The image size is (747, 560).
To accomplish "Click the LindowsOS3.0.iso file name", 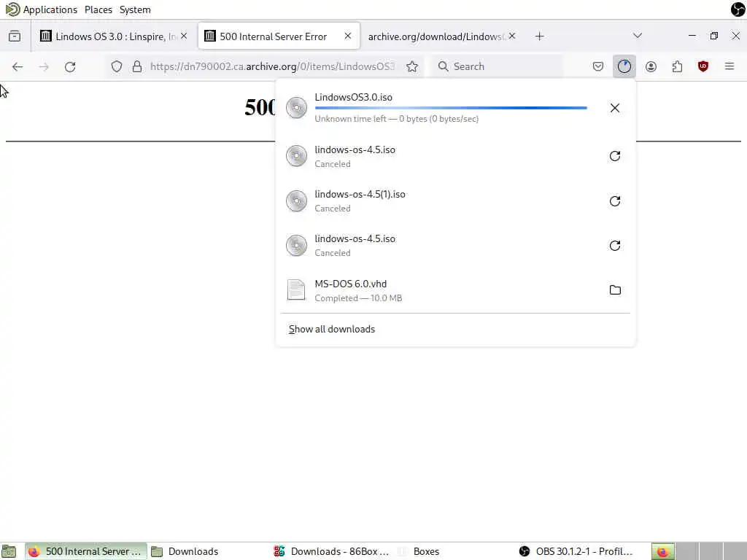I will (x=354, y=97).
